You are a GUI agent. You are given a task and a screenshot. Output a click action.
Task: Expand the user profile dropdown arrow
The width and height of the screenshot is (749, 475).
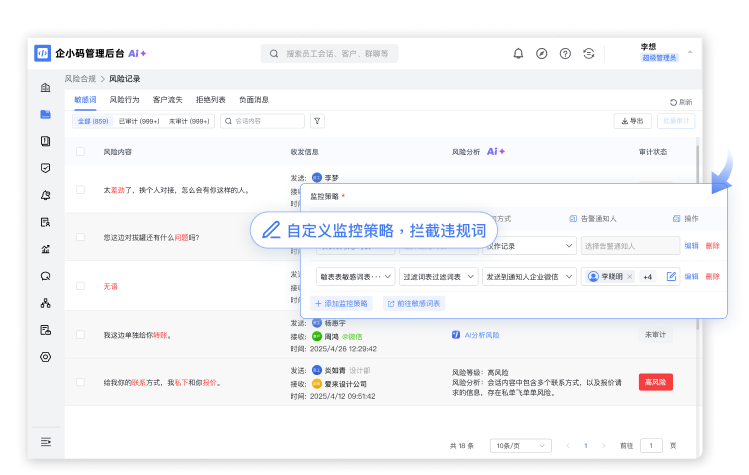pyautogui.click(x=690, y=52)
